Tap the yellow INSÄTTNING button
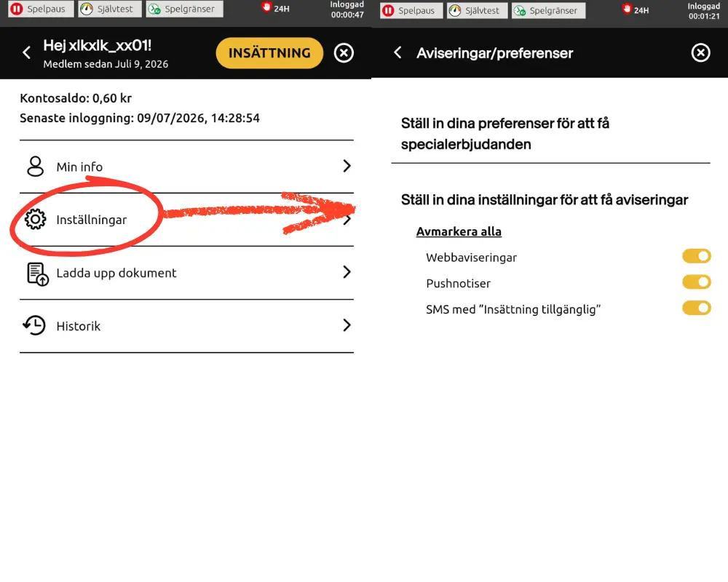 click(269, 53)
